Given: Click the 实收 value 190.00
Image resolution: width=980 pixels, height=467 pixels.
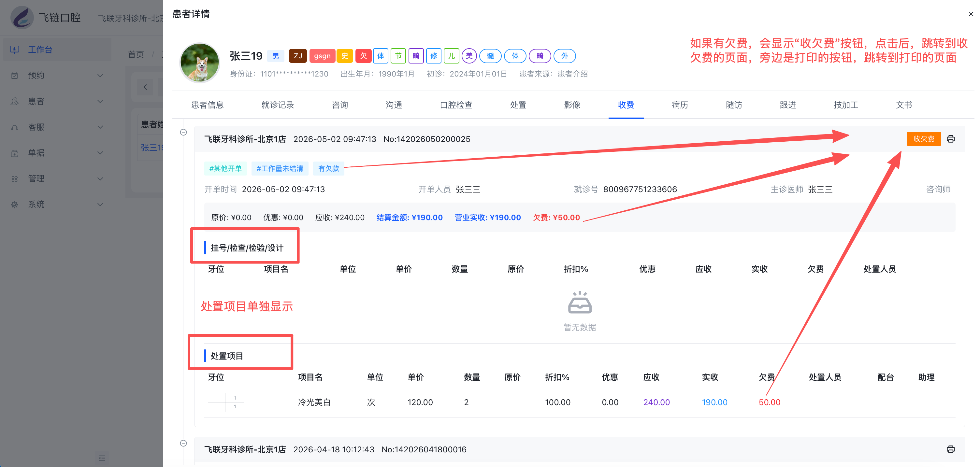Looking at the screenshot, I should click(714, 402).
